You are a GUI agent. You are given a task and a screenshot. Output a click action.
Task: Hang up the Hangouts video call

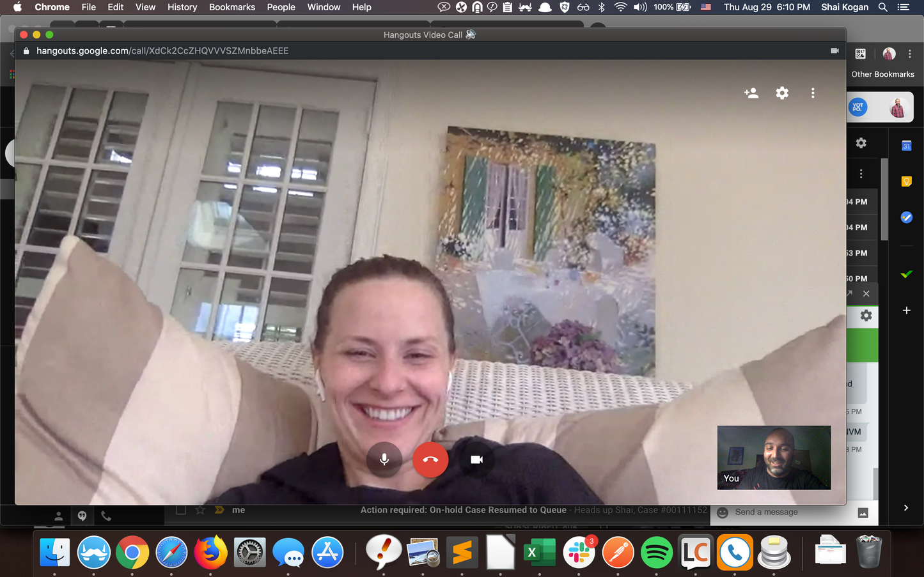[x=430, y=459]
